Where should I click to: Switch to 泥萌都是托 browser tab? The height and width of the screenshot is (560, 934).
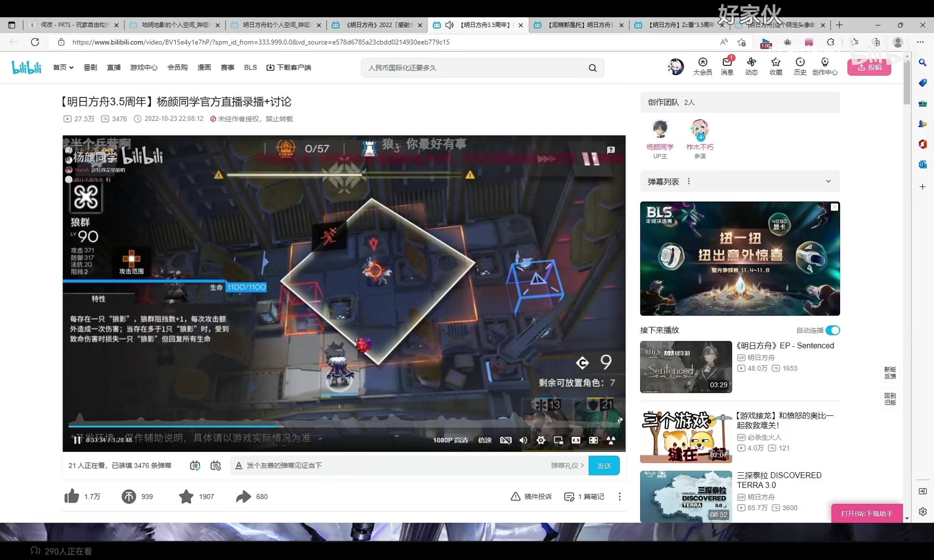coord(578,25)
